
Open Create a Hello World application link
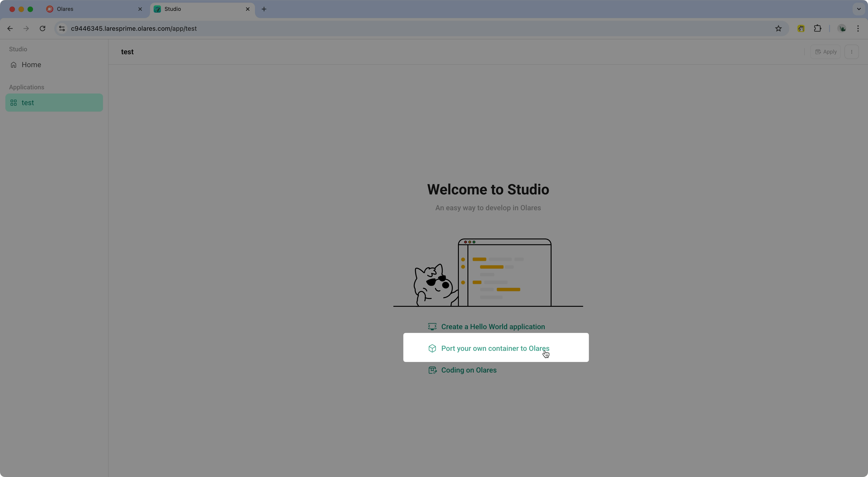click(x=493, y=327)
